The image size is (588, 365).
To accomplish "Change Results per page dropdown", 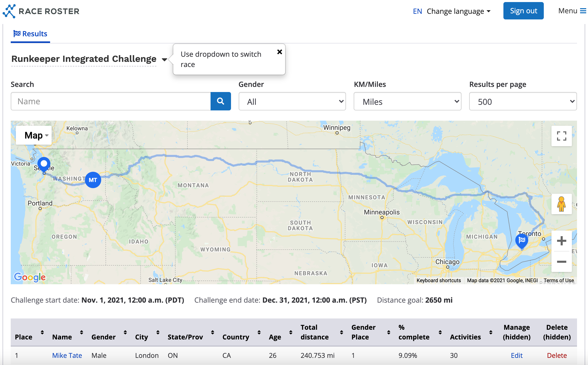I will [x=523, y=101].
